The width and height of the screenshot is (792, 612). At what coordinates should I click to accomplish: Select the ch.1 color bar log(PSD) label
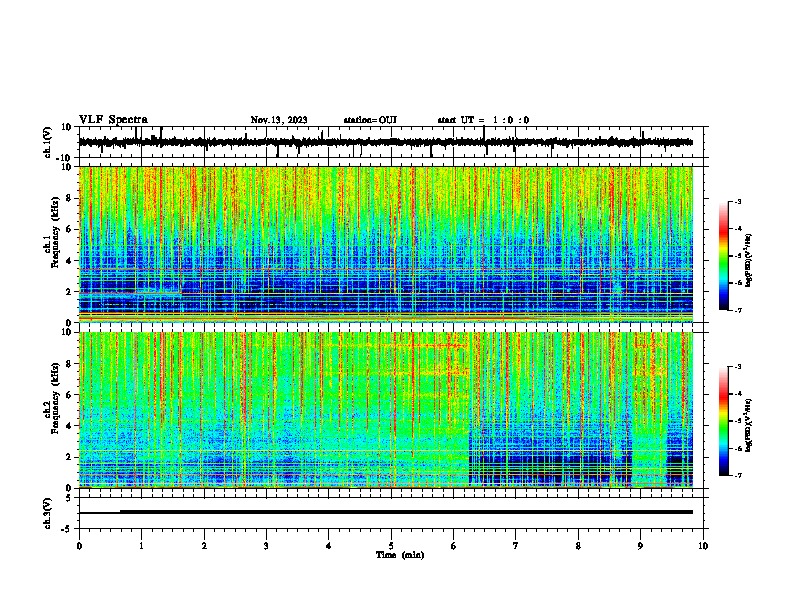pos(749,260)
